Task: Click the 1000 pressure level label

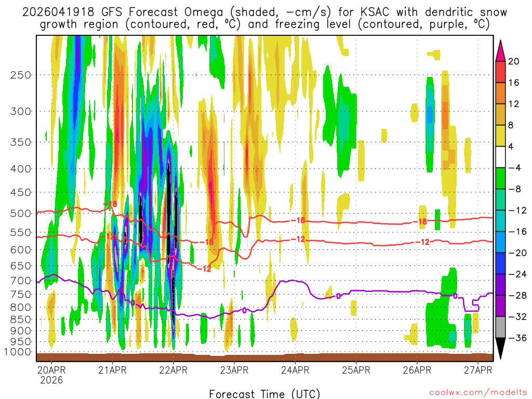Action: click(18, 352)
